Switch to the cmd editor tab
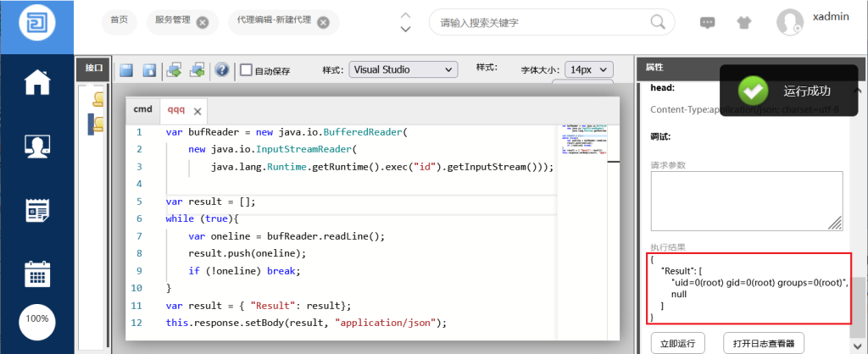This screenshot has height=354, width=868. coord(142,109)
